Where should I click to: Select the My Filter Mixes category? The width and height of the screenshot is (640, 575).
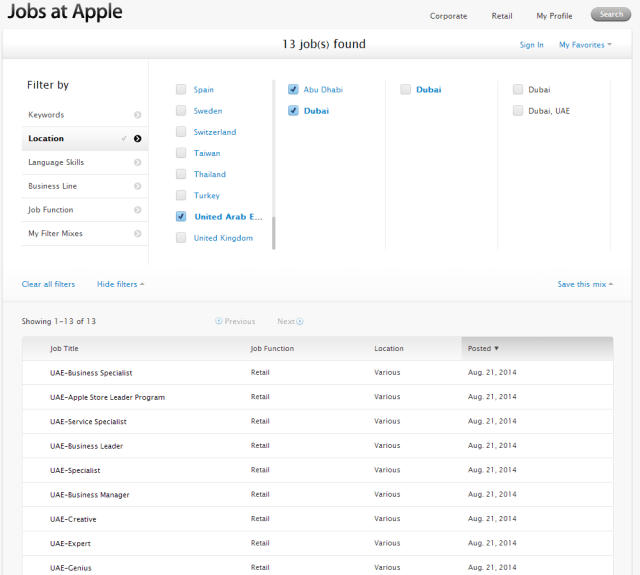pyautogui.click(x=85, y=233)
